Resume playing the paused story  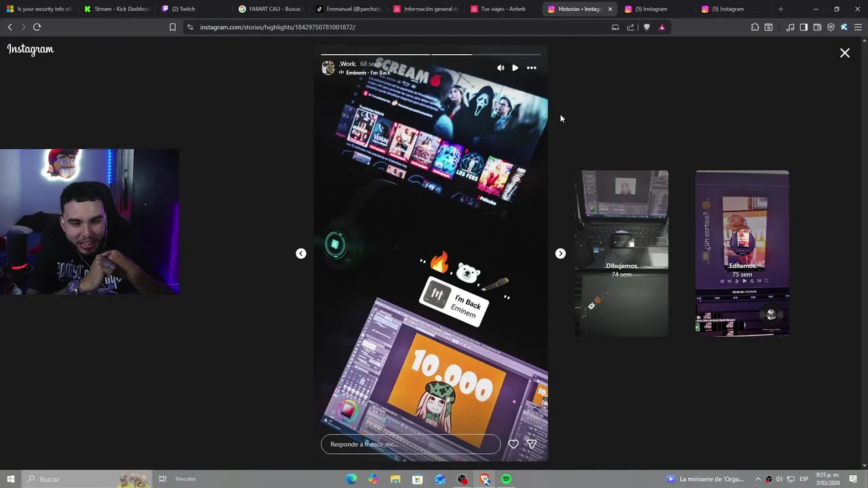coord(515,68)
